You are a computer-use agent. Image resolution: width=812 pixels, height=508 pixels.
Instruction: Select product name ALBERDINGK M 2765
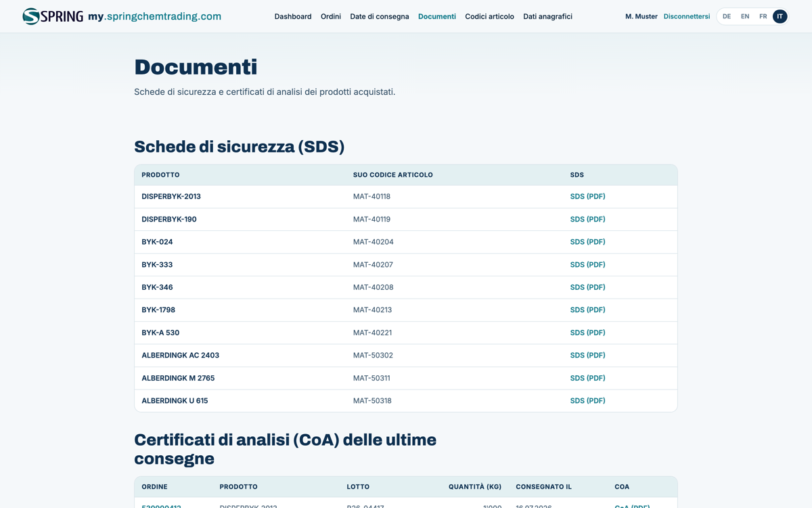tap(178, 378)
